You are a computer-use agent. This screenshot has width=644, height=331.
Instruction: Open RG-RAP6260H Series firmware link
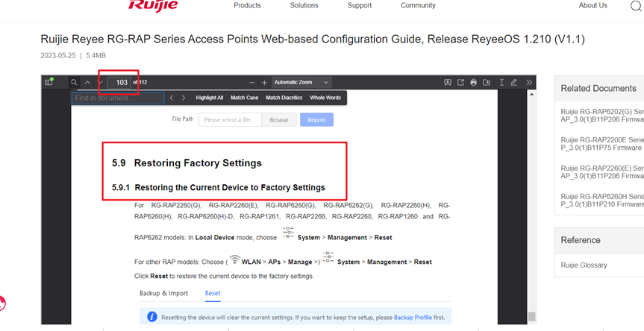click(x=602, y=200)
